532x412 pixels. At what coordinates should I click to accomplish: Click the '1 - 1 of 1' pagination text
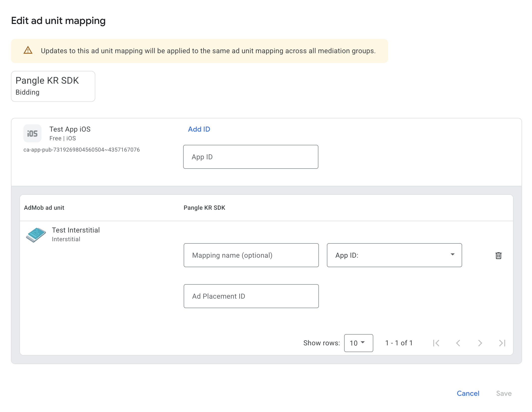tap(399, 343)
